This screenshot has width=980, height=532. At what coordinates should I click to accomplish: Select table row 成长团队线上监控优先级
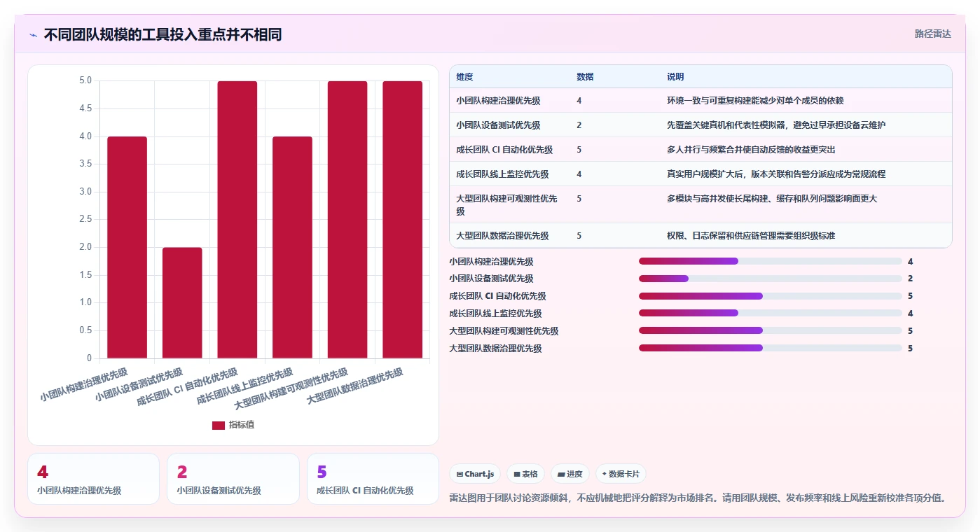click(x=701, y=174)
